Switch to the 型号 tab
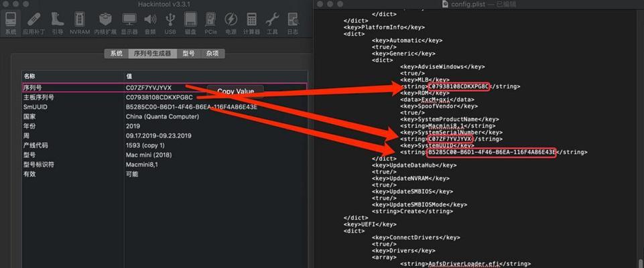Viewport: 644px width, 268px height. [x=189, y=54]
